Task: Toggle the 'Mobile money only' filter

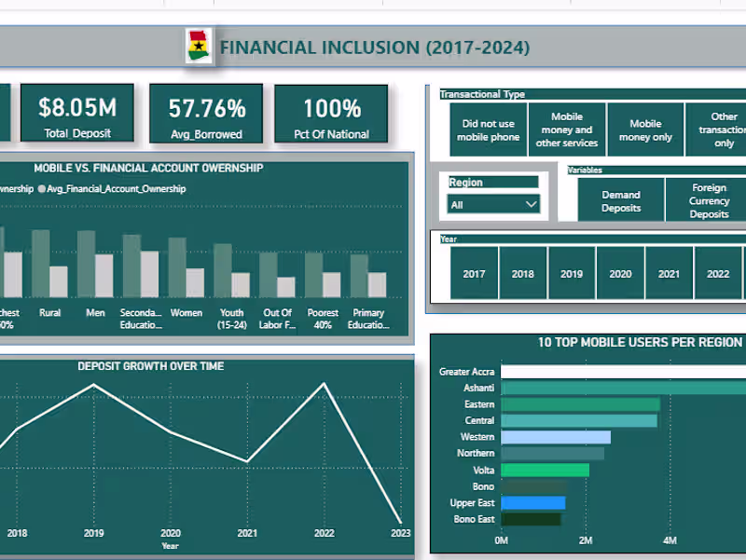Action: click(x=645, y=130)
